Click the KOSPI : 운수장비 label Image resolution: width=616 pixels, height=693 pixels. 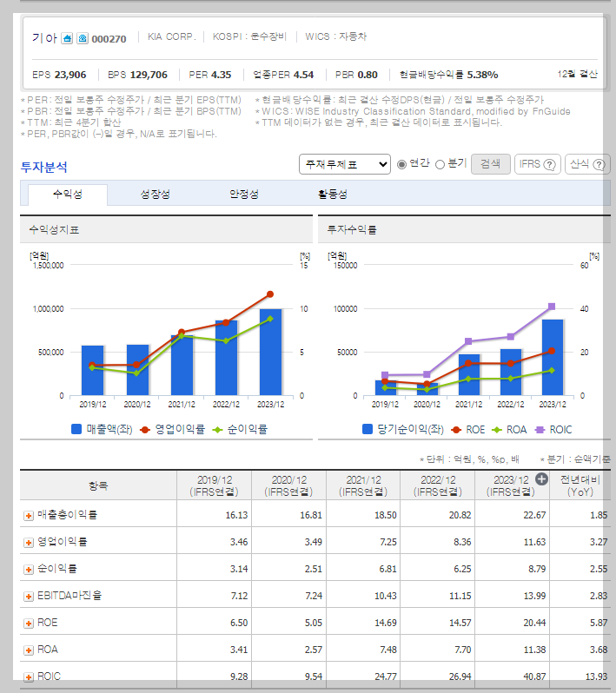250,36
